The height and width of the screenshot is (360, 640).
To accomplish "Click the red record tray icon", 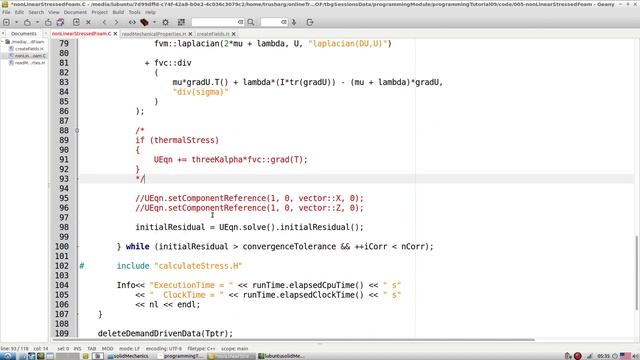I will 578,356.
